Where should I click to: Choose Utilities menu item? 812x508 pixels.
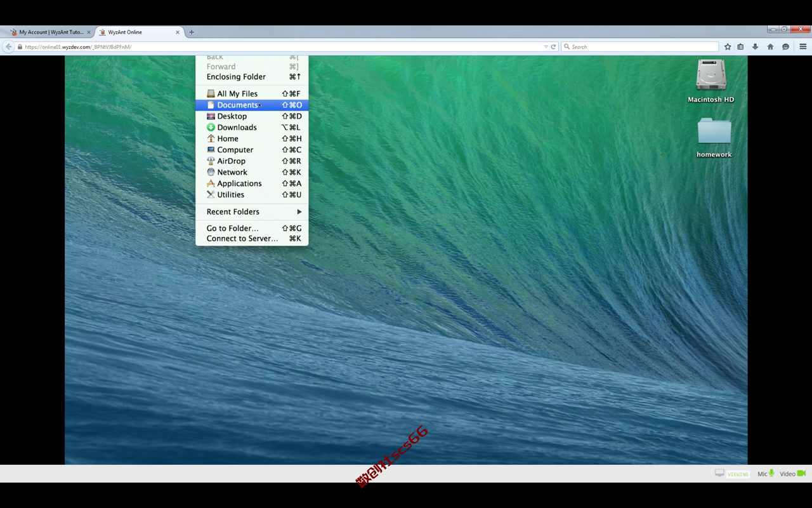(x=252, y=195)
